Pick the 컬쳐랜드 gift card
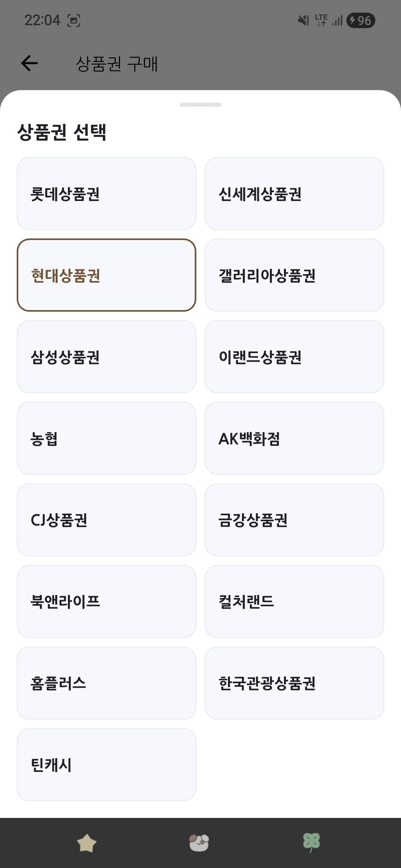This screenshot has height=868, width=401. click(x=294, y=602)
